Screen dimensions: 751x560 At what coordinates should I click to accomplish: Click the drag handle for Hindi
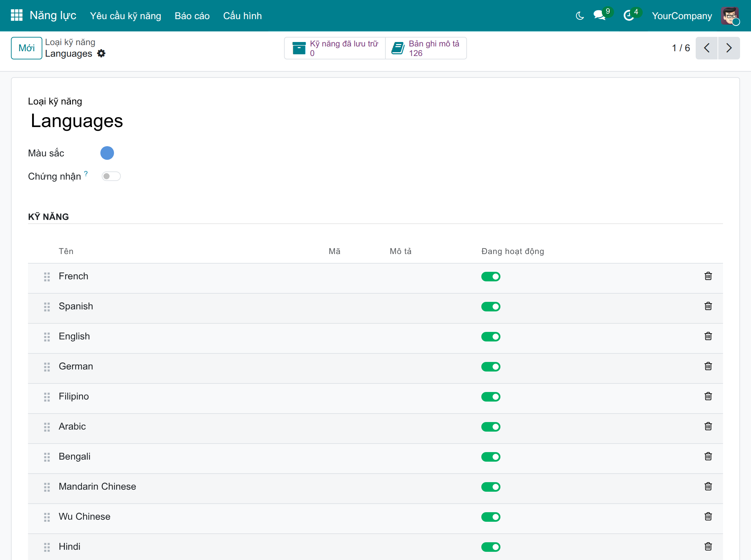click(x=47, y=547)
